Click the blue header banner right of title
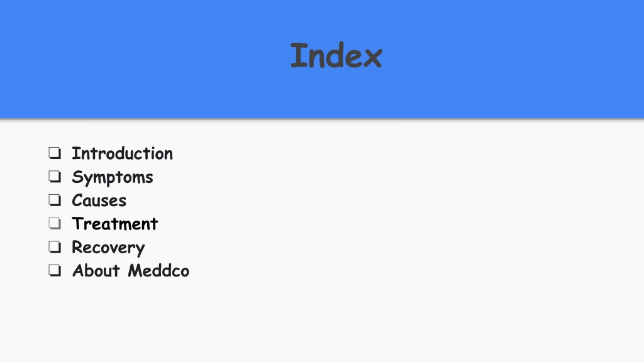This screenshot has width=644, height=362. pyautogui.click(x=513, y=59)
